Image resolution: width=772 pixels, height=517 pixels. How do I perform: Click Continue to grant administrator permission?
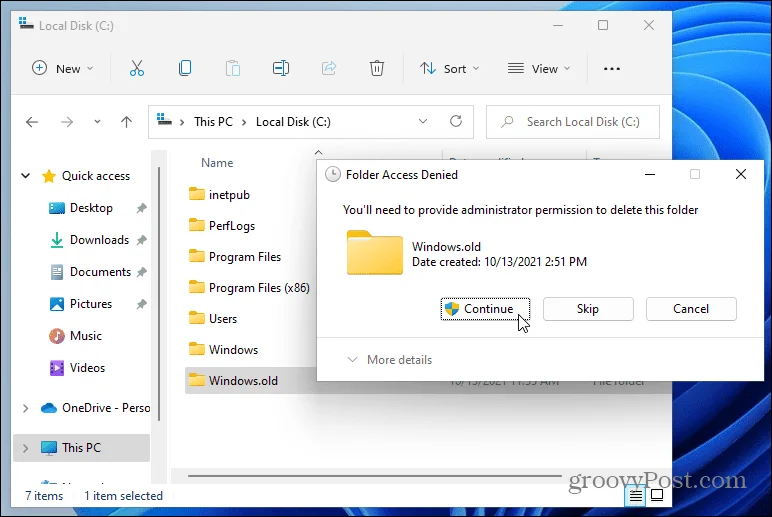pyautogui.click(x=485, y=309)
